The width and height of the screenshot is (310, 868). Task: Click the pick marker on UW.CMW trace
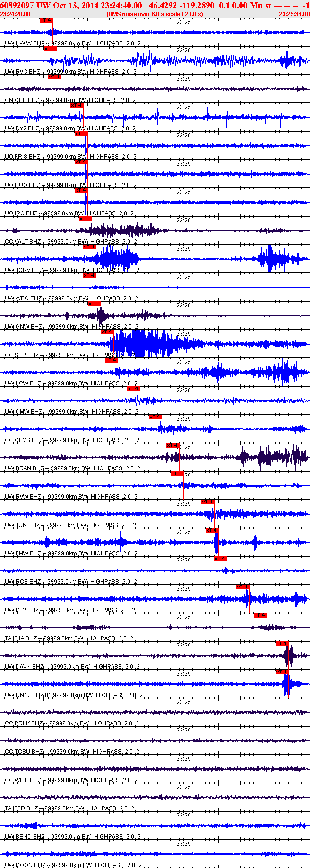click(x=134, y=389)
